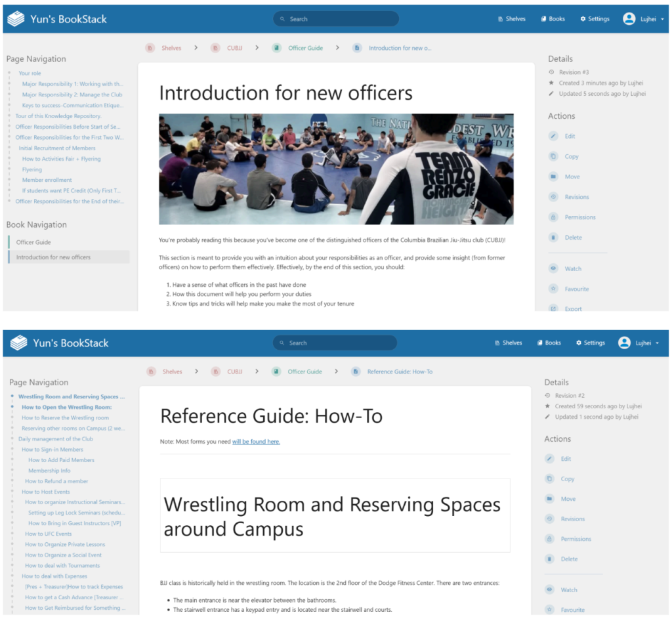
Task: Open Books in the header above the Reference Guide page
Action: pyautogui.click(x=549, y=343)
